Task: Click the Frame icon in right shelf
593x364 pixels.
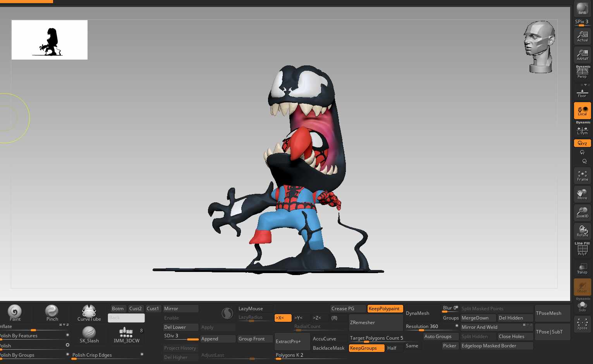Action: click(582, 176)
